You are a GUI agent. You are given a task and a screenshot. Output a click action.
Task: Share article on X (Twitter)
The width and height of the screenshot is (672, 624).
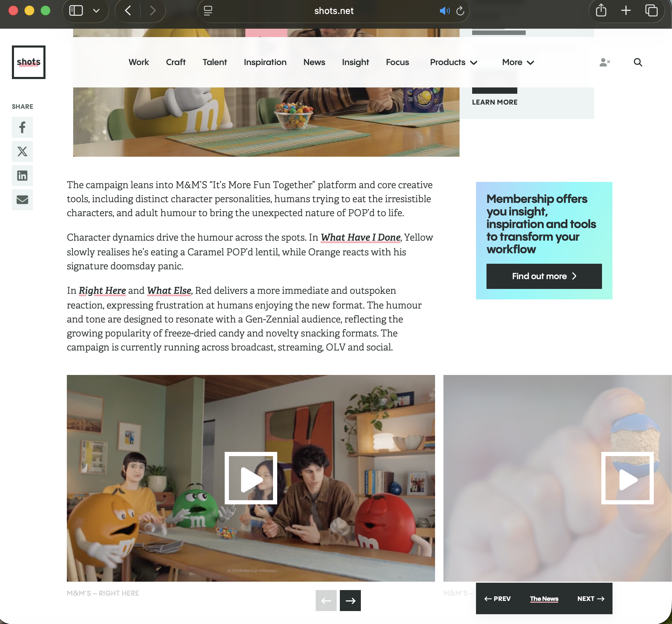pyautogui.click(x=22, y=151)
